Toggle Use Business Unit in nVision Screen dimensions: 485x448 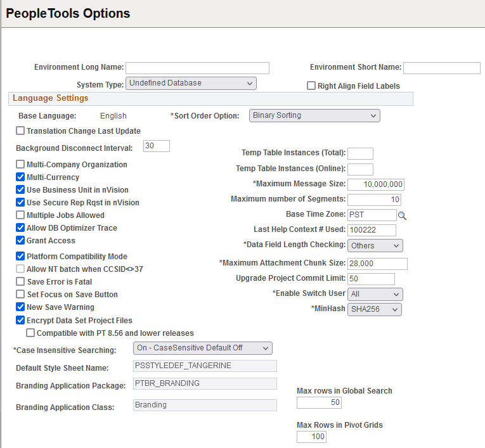pos(20,189)
